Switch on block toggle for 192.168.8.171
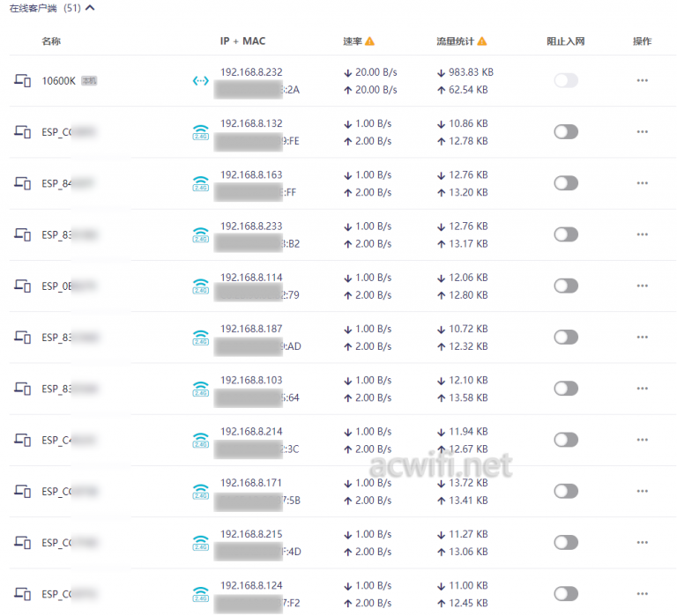 click(x=566, y=491)
